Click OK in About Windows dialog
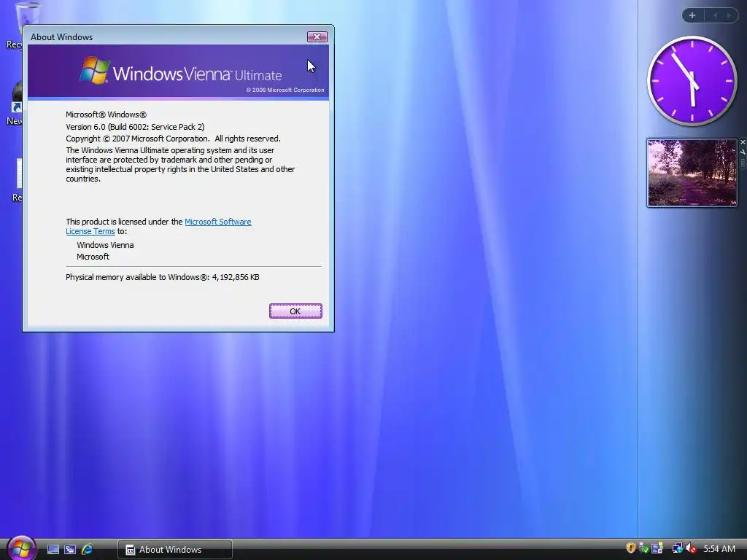The height and width of the screenshot is (560, 747). point(295,311)
